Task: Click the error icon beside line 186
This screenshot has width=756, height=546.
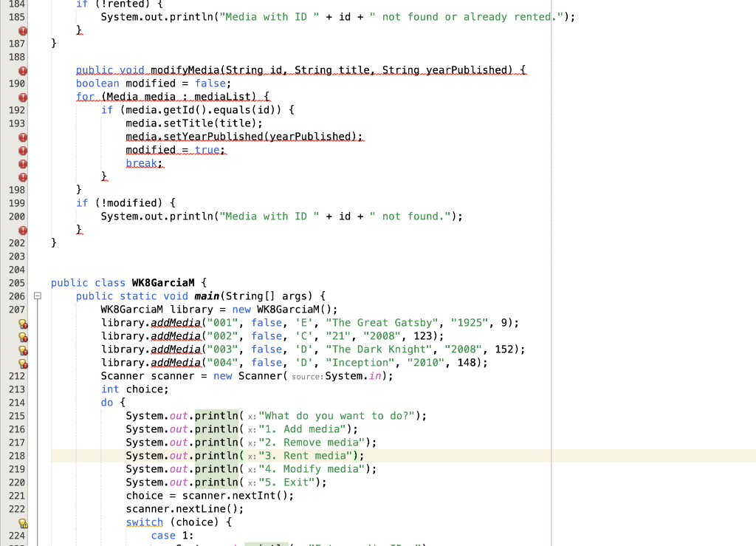Action: coord(23,30)
